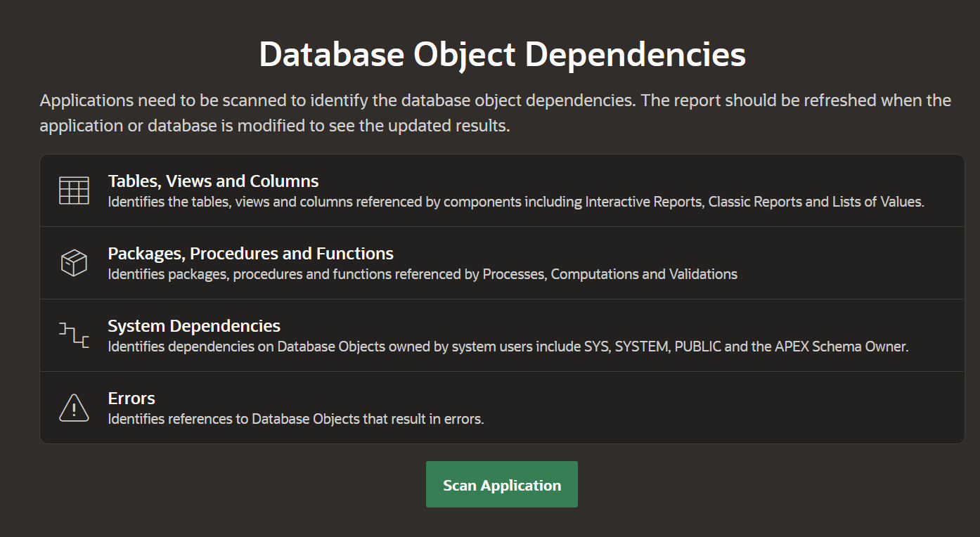The image size is (980, 537).
Task: Open the Errors report title
Action: pyautogui.click(x=131, y=399)
